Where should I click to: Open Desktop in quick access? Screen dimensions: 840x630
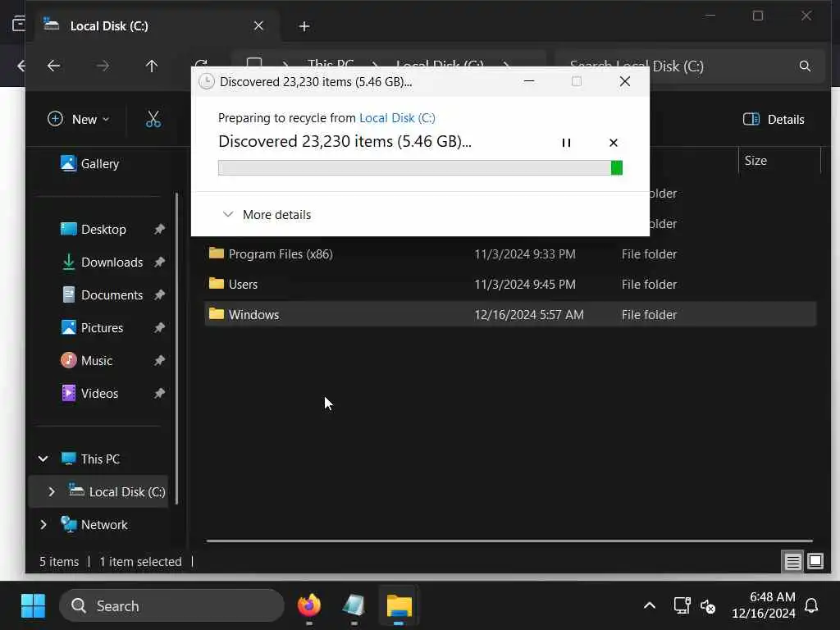pos(94,230)
